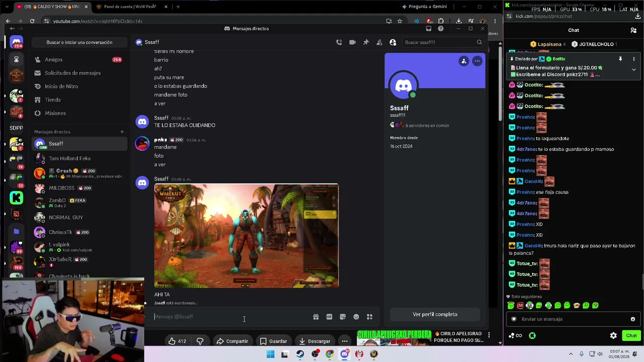Start a video call in Discord
Screen dimensions: 644x362
pos(352,42)
